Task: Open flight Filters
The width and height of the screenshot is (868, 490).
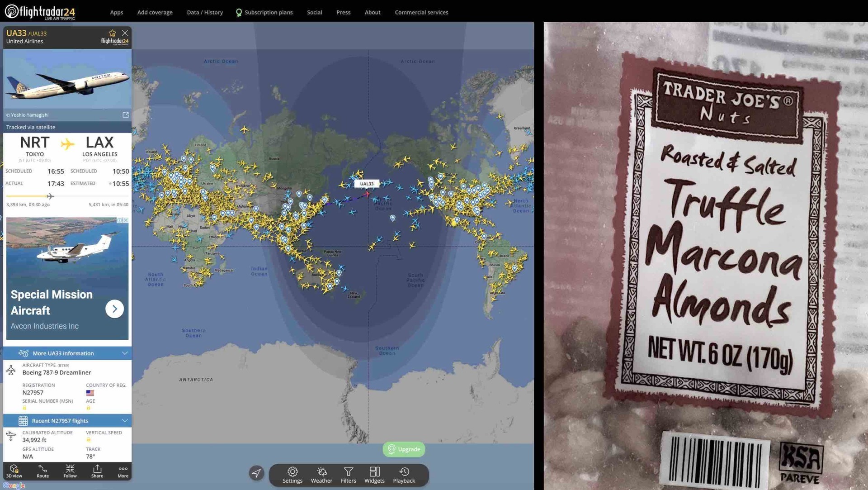Action: (x=348, y=475)
